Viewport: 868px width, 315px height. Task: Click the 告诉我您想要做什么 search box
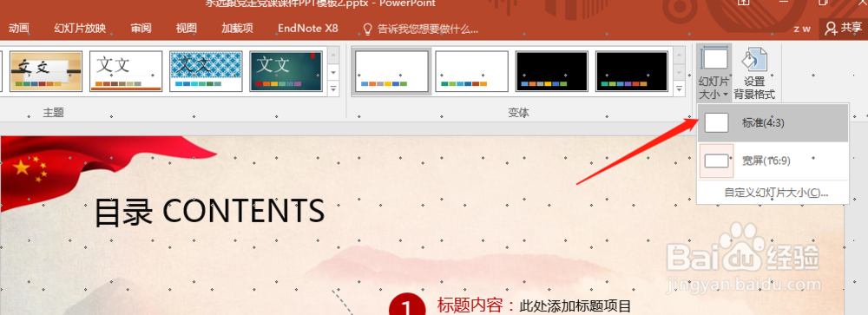tap(427, 29)
